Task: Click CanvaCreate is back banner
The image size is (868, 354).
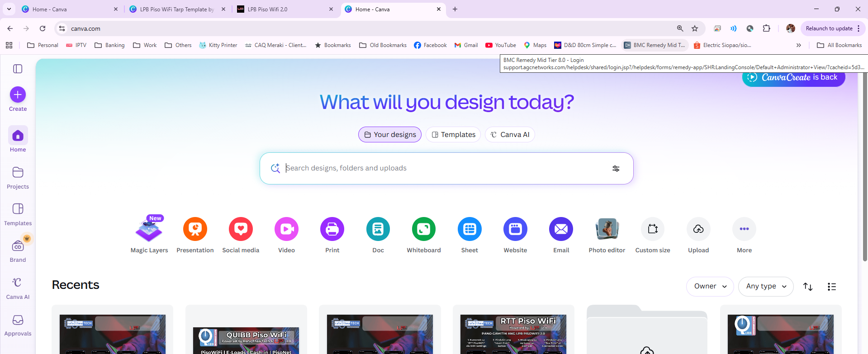Action: click(x=793, y=77)
